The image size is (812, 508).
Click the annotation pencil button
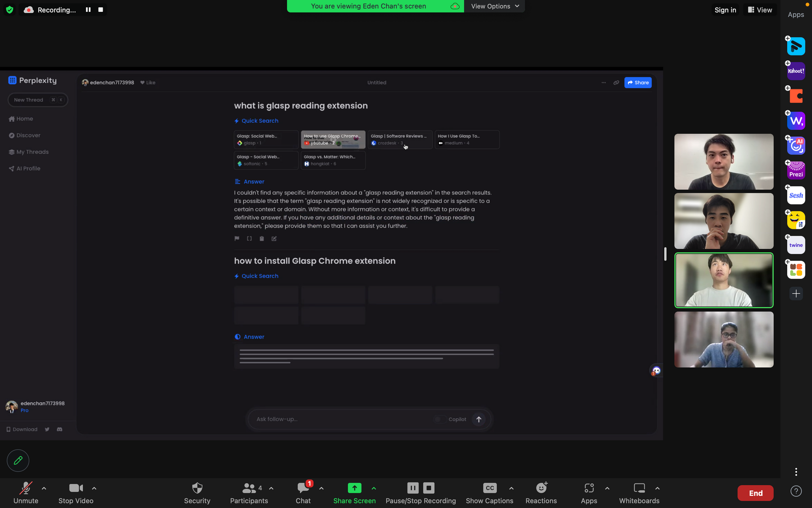tap(18, 460)
